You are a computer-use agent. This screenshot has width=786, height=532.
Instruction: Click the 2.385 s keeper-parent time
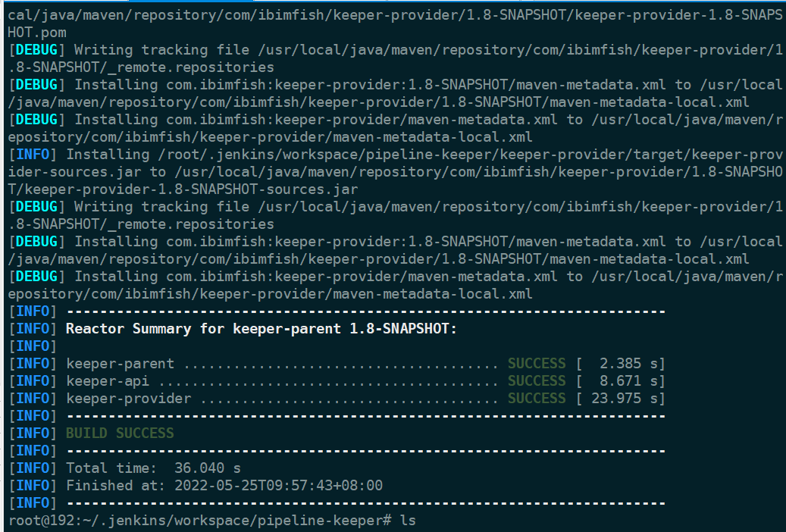click(628, 364)
